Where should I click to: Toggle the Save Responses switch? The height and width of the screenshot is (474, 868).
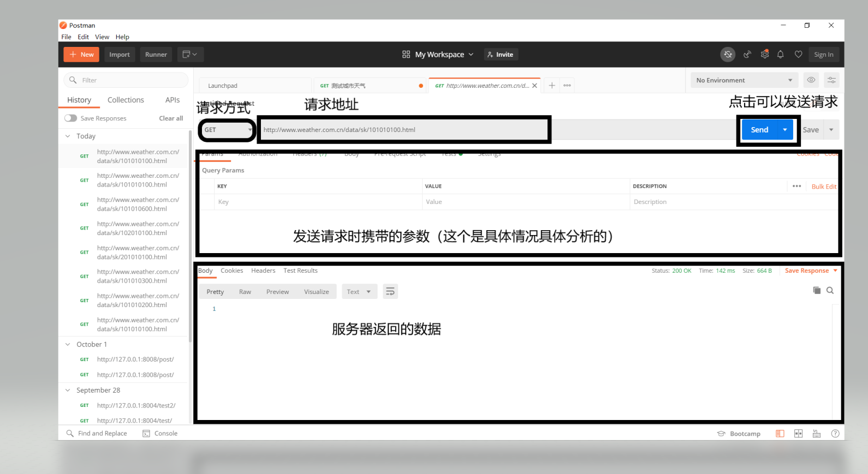[70, 118]
